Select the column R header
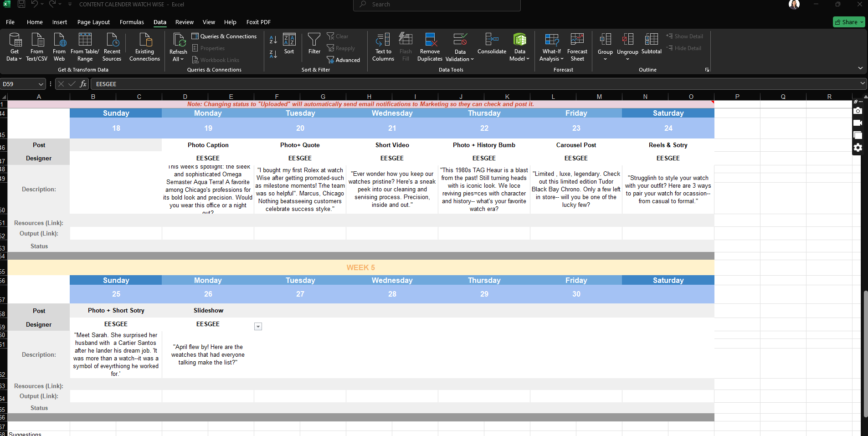 pos(829,97)
